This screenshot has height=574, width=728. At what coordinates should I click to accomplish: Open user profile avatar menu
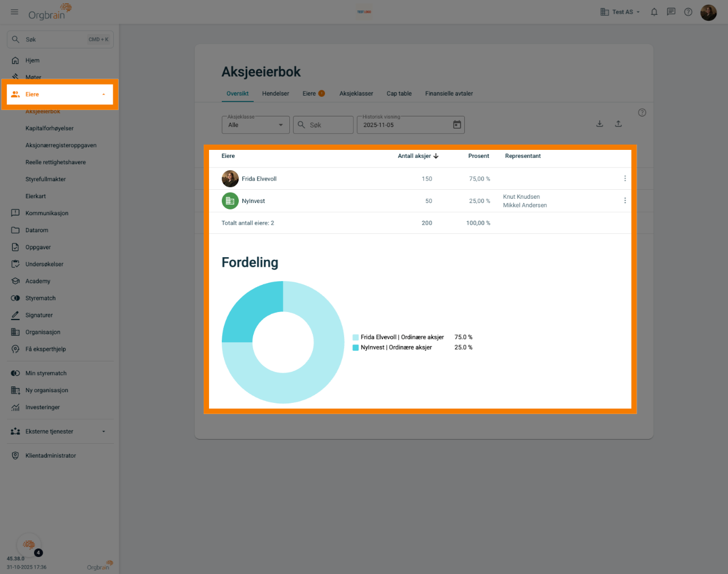point(708,12)
